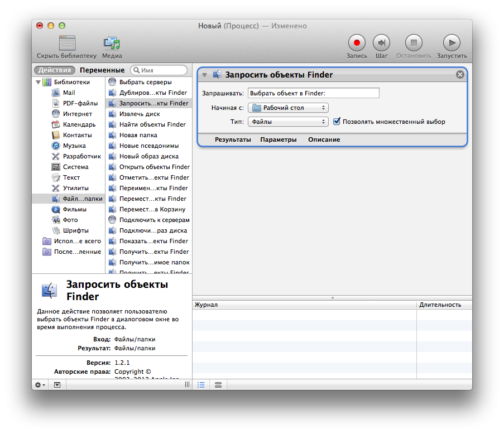Click the Результаты button in action

pyautogui.click(x=233, y=139)
